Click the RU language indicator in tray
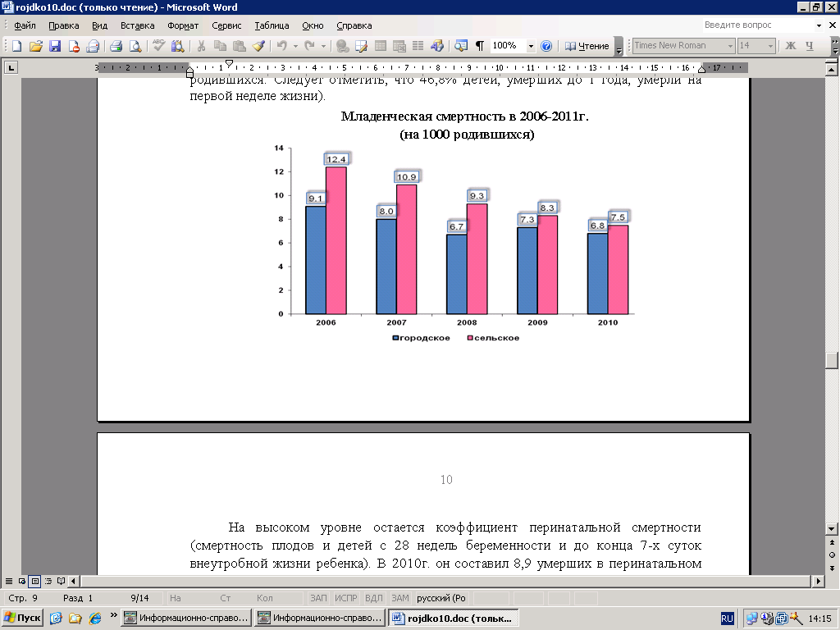The height and width of the screenshot is (630, 840). tap(727, 619)
